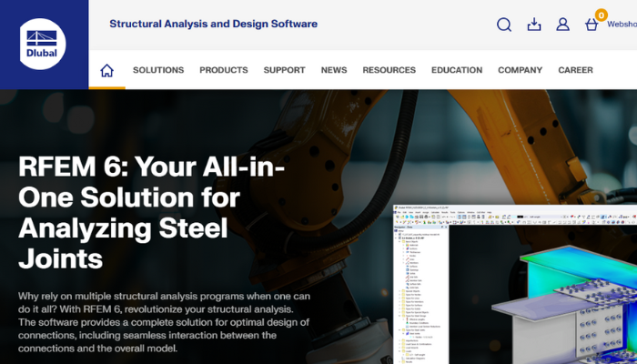This screenshot has width=637, height=364.
Task: Click the downloads icon in header
Action: point(534,25)
